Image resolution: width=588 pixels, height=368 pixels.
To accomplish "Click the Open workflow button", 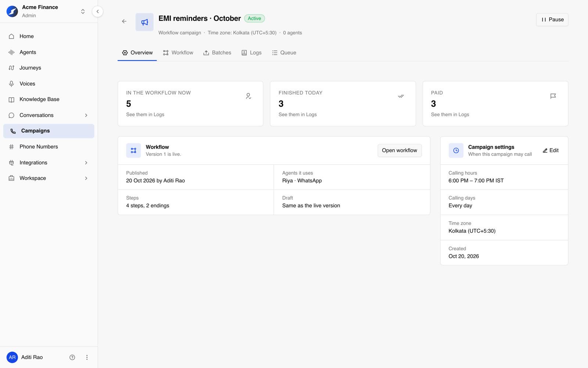I will pos(399,151).
